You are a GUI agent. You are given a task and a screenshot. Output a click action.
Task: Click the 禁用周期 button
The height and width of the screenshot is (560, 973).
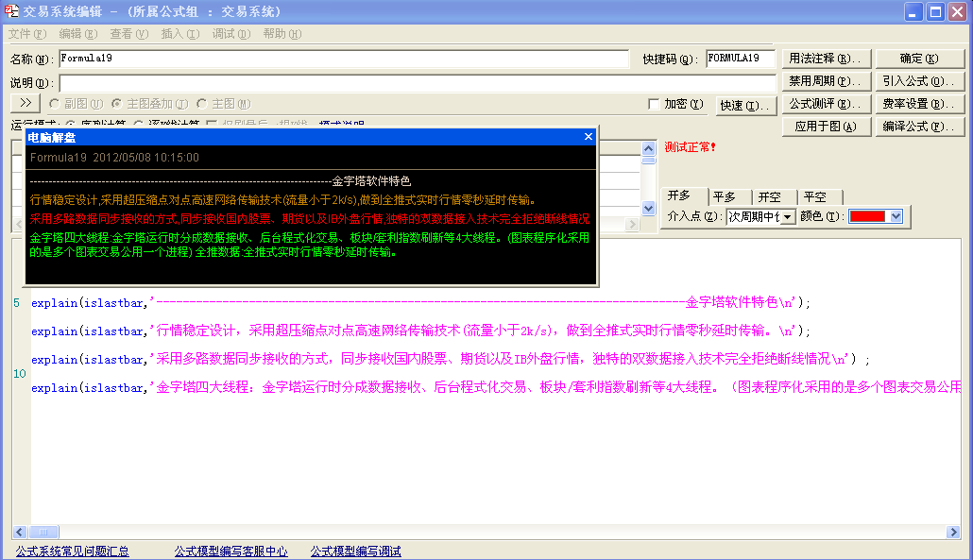[826, 81]
